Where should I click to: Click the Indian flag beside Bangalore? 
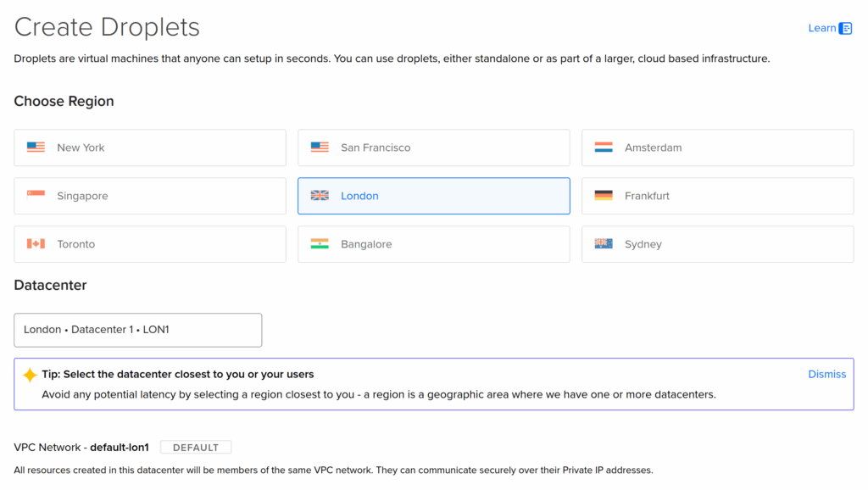tap(320, 243)
